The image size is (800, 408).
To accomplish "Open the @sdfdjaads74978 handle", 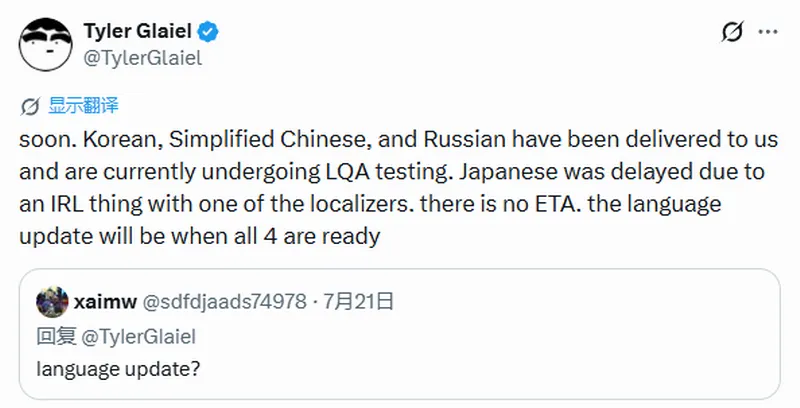I will (224, 302).
